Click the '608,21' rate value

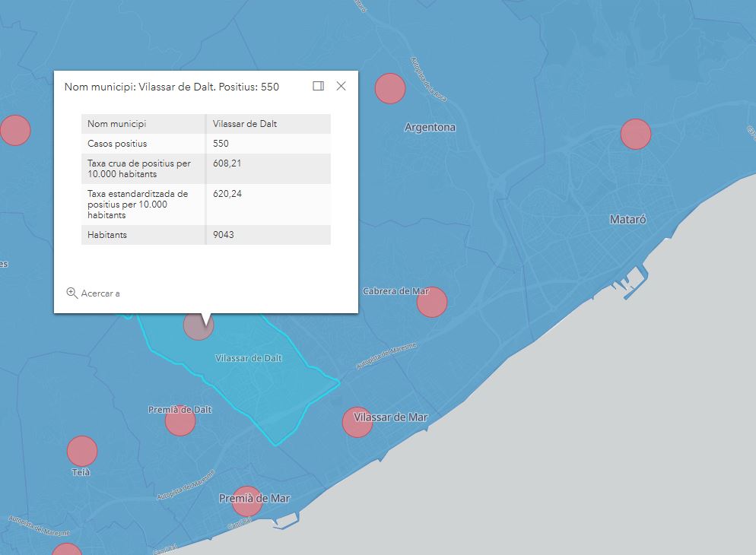tap(227, 163)
